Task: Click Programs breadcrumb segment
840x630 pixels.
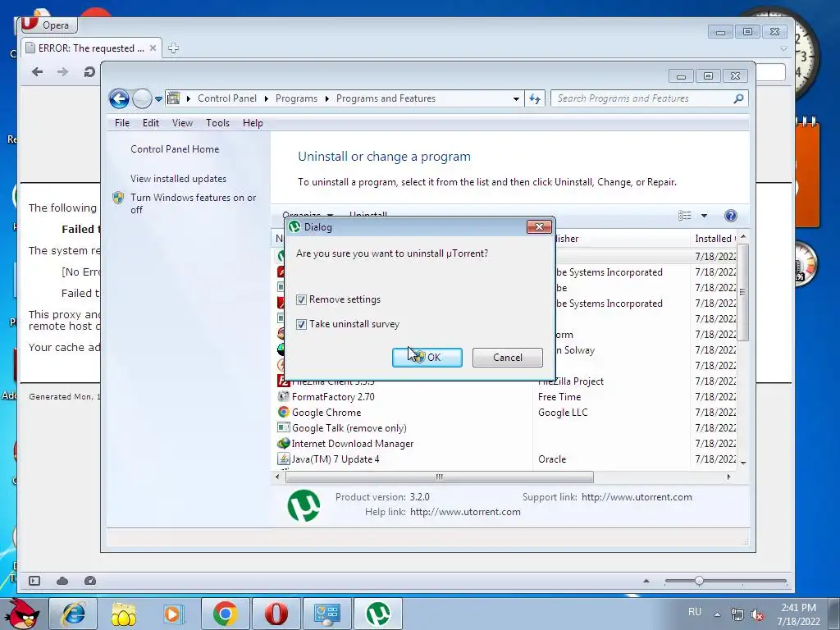Action: click(296, 98)
